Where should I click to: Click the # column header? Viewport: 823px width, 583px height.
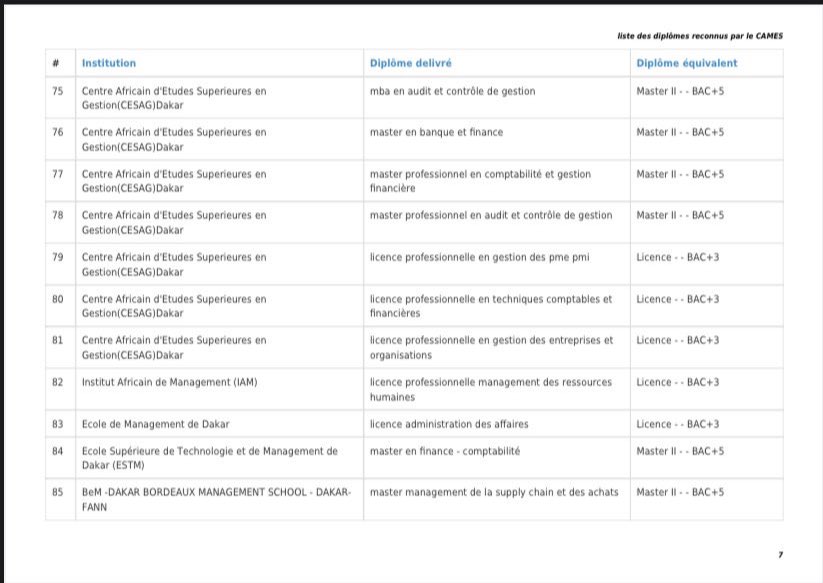click(x=57, y=63)
